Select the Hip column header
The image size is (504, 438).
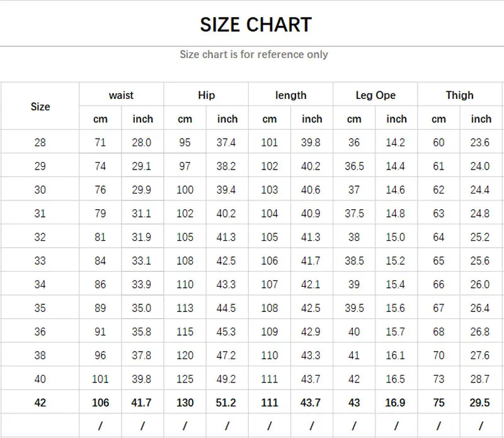click(x=206, y=95)
